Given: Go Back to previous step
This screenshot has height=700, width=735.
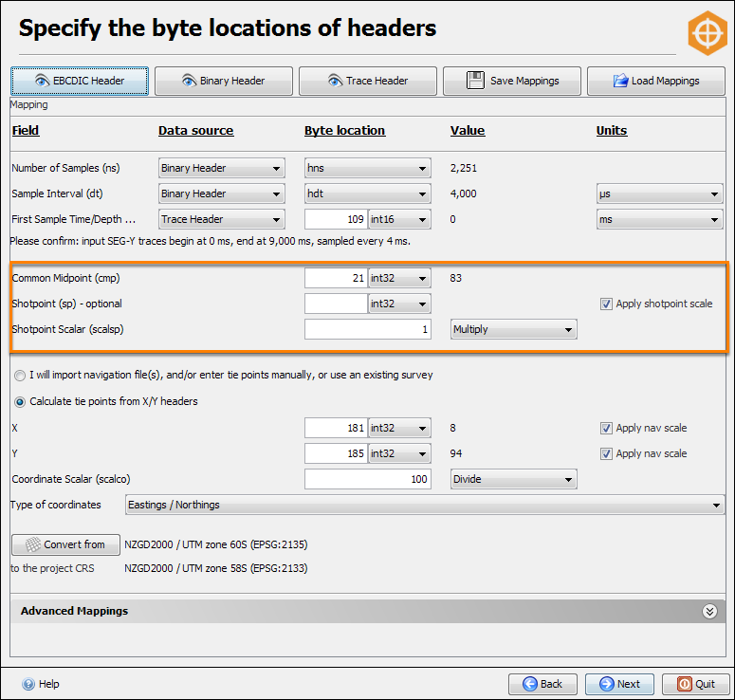Looking at the screenshot, I should coord(542,685).
